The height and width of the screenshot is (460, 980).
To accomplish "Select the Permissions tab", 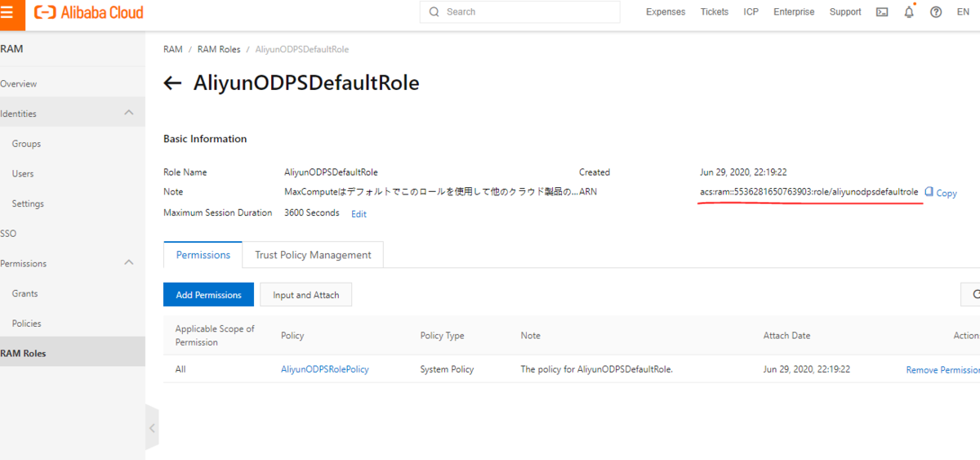I will point(203,255).
